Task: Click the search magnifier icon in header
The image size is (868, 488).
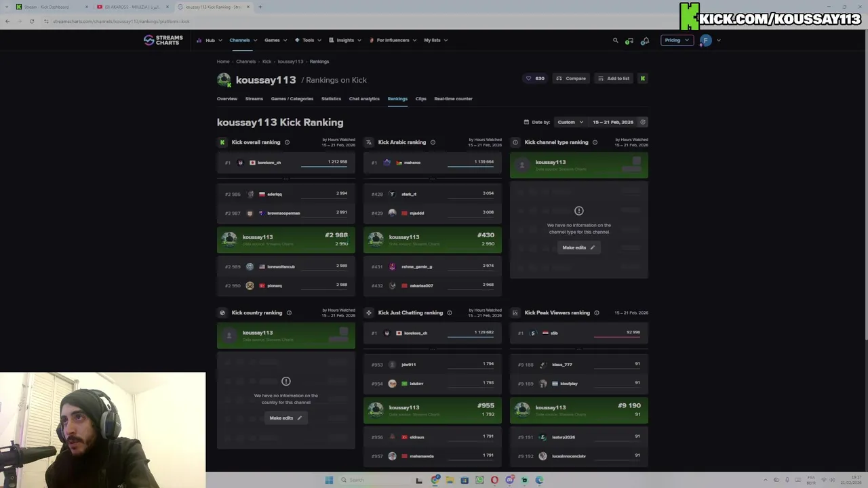Action: click(616, 40)
